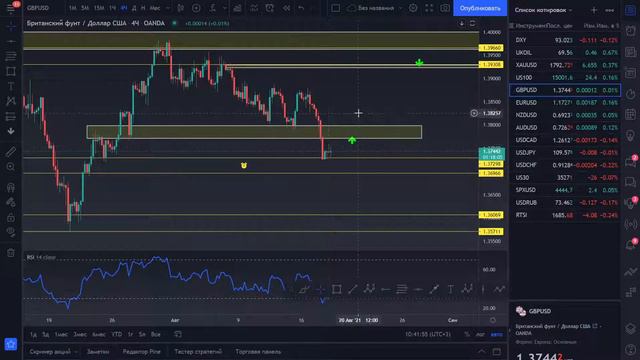640x360 pixels.
Task: Open the 10:41:55 (UTC+3) timezone menu
Action: pyautogui.click(x=428, y=334)
